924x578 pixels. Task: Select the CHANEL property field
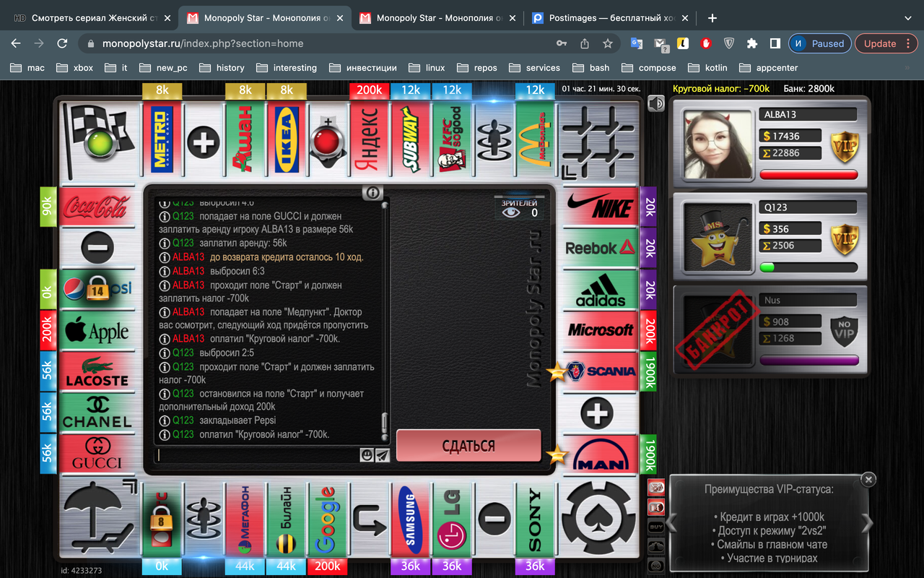click(97, 413)
